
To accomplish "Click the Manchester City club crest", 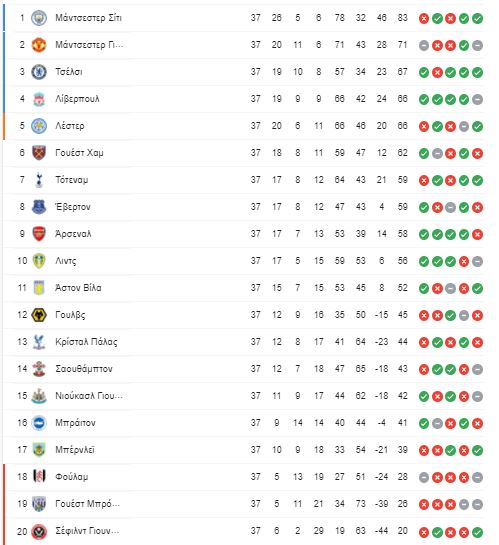I will tap(39, 18).
